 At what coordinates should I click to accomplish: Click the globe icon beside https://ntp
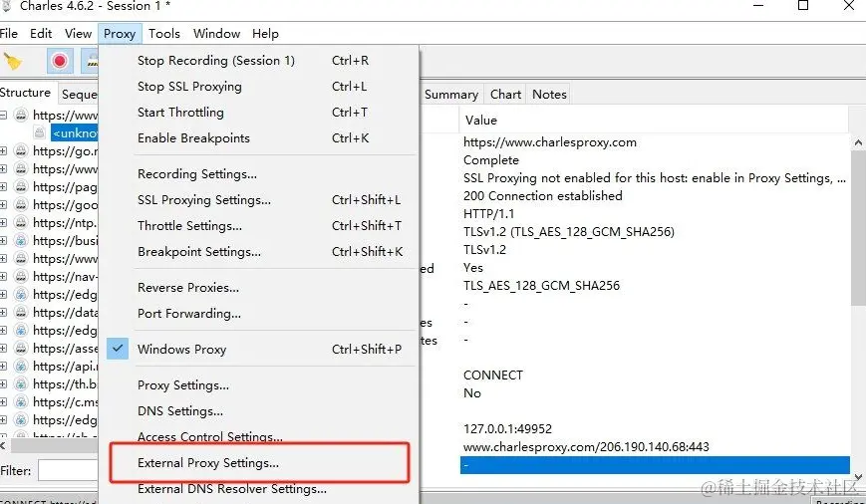click(21, 222)
